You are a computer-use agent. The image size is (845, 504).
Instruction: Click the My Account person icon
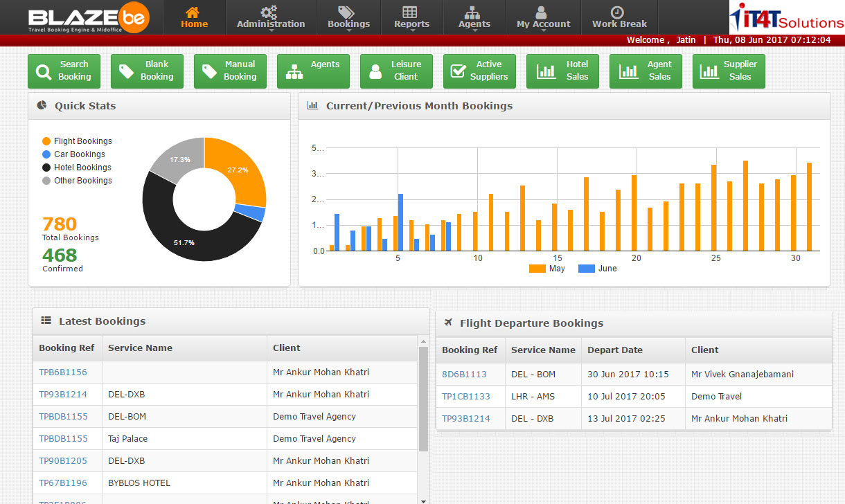(542, 12)
